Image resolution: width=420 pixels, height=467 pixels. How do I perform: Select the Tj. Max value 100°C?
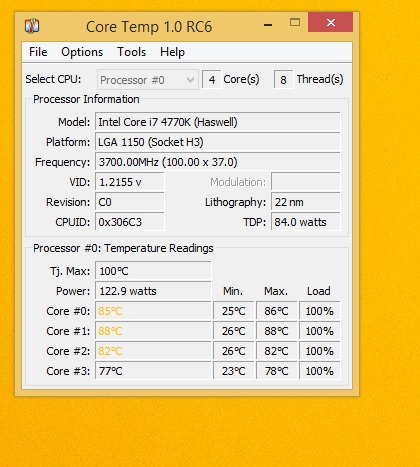coord(153,271)
